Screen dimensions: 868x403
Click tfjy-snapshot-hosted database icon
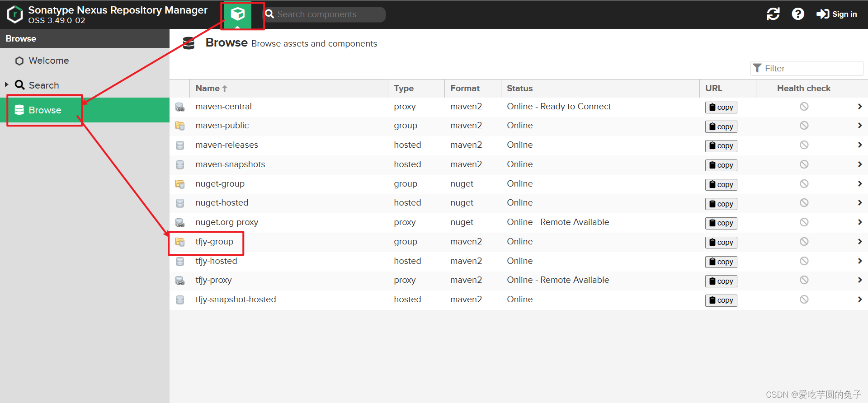[180, 300]
